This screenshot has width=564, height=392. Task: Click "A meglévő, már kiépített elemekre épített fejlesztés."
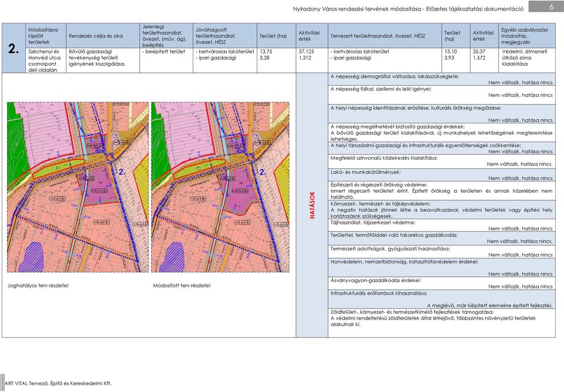point(490,306)
